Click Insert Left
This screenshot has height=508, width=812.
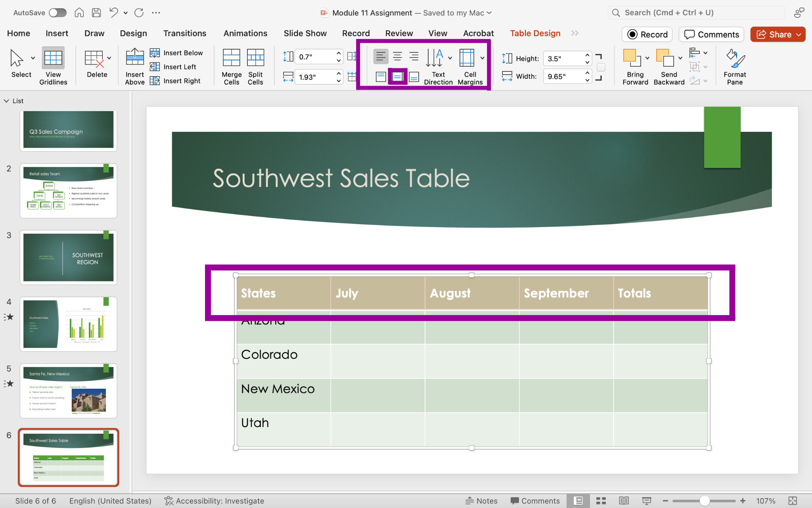click(173, 67)
